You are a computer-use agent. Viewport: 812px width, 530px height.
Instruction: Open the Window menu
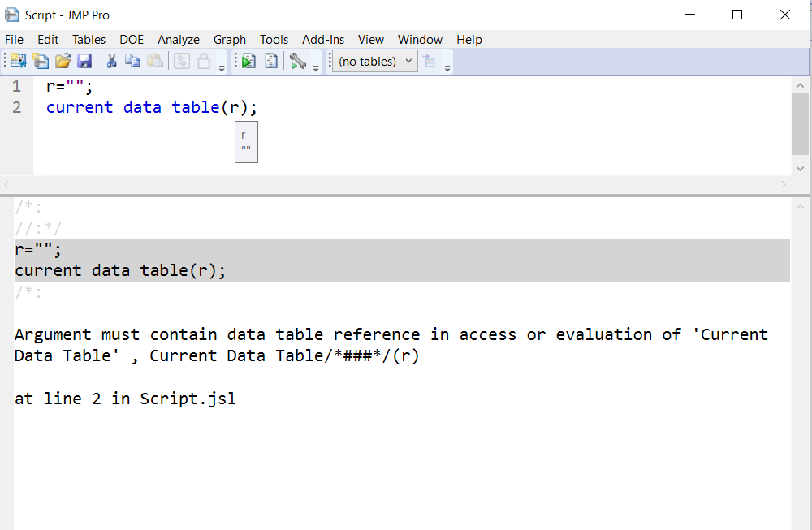pyautogui.click(x=420, y=39)
